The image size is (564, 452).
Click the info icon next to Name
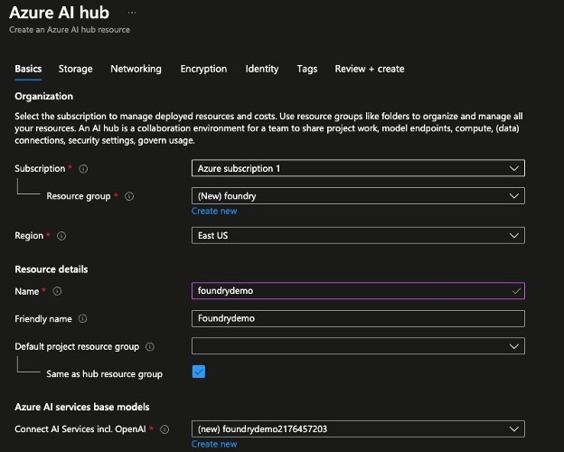coord(57,291)
